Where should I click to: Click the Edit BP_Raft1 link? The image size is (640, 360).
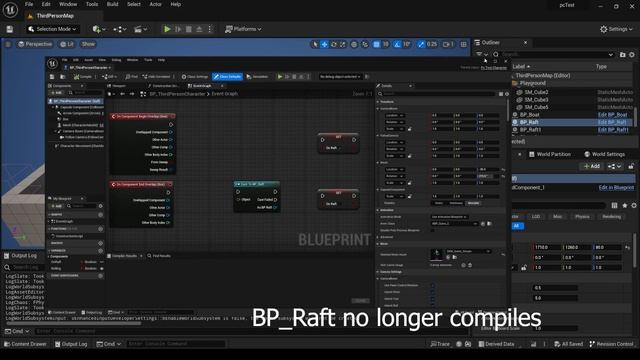[613, 130]
